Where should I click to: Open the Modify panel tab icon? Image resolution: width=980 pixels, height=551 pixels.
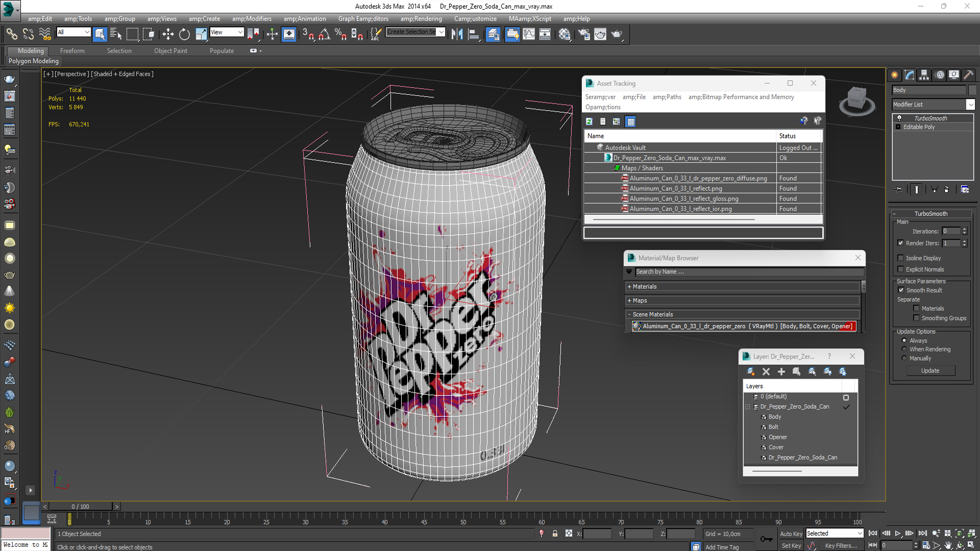click(x=910, y=75)
